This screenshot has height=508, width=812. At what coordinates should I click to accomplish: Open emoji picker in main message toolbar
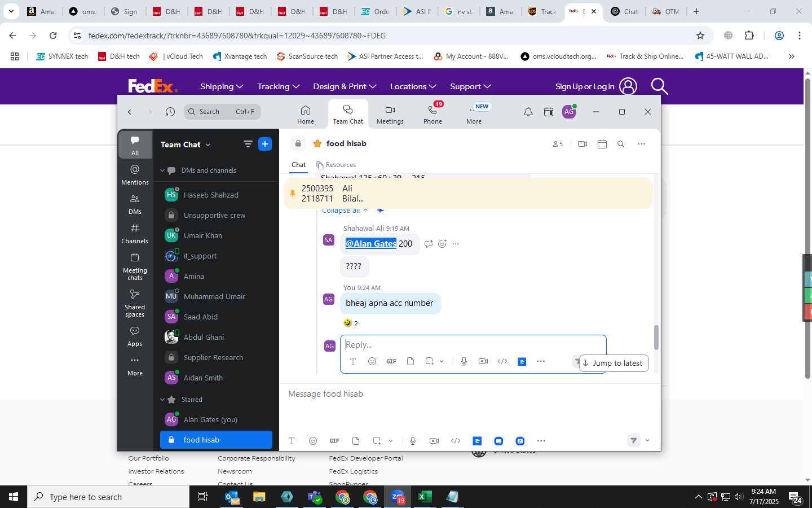[313, 441]
